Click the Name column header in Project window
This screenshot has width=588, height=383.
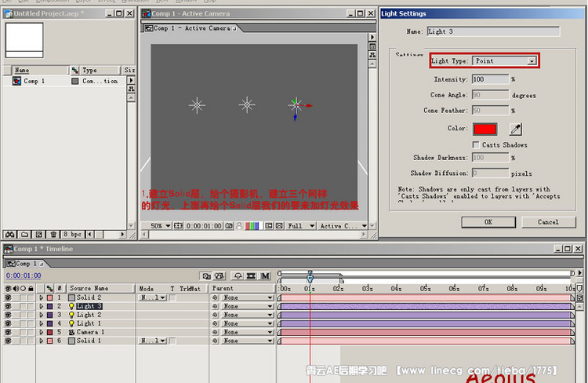click(41, 70)
